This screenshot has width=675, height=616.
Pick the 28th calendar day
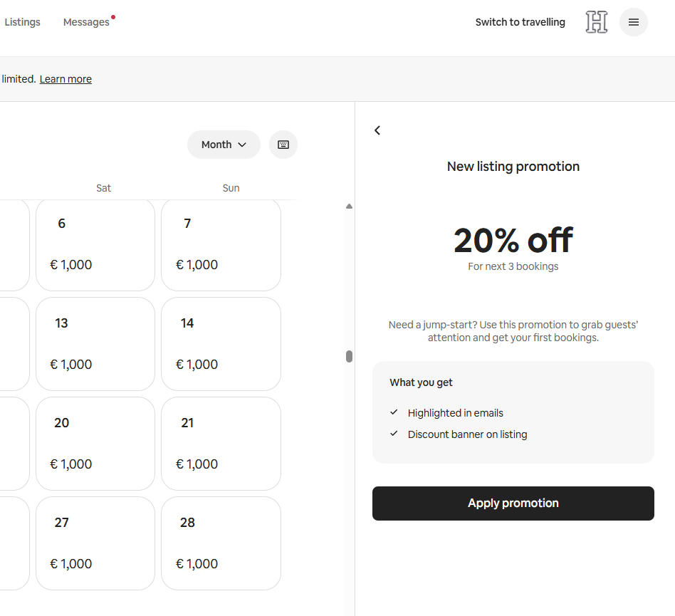221,543
